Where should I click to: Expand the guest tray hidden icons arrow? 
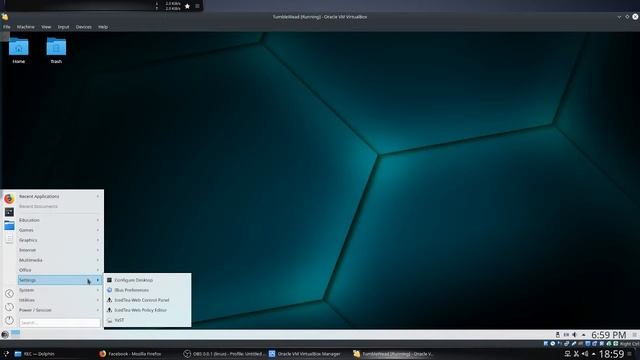click(x=584, y=335)
